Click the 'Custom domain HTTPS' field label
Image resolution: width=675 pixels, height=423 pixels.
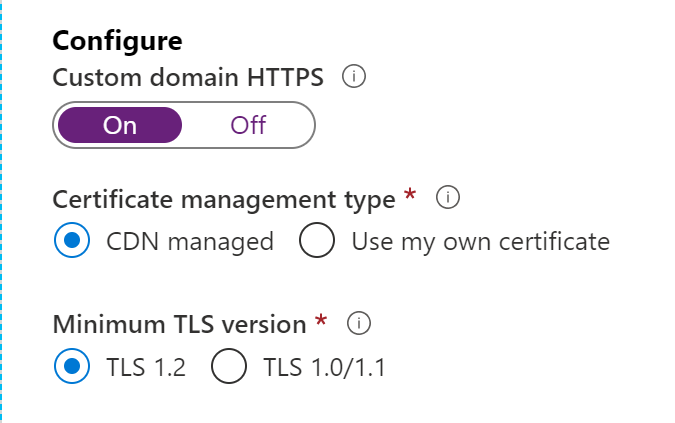(x=188, y=77)
